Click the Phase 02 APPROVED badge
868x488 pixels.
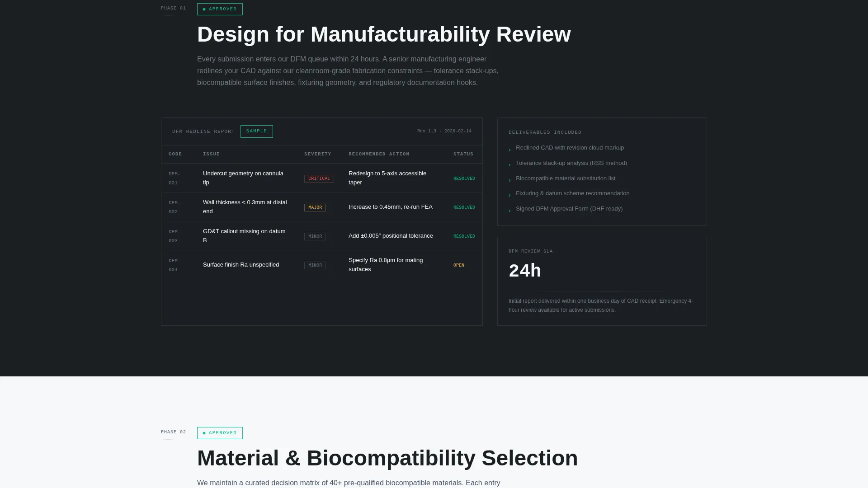[220, 433]
